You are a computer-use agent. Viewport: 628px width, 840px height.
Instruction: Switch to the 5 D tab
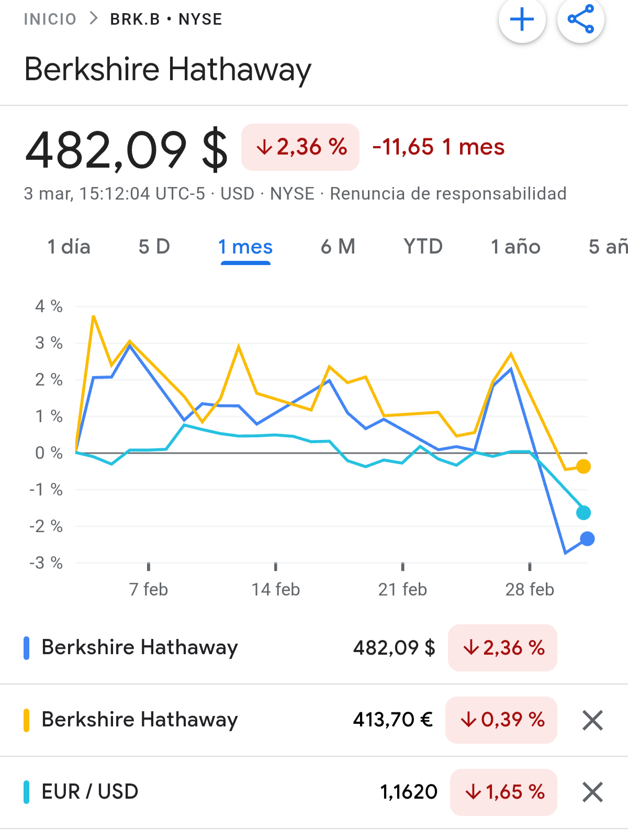(x=154, y=247)
